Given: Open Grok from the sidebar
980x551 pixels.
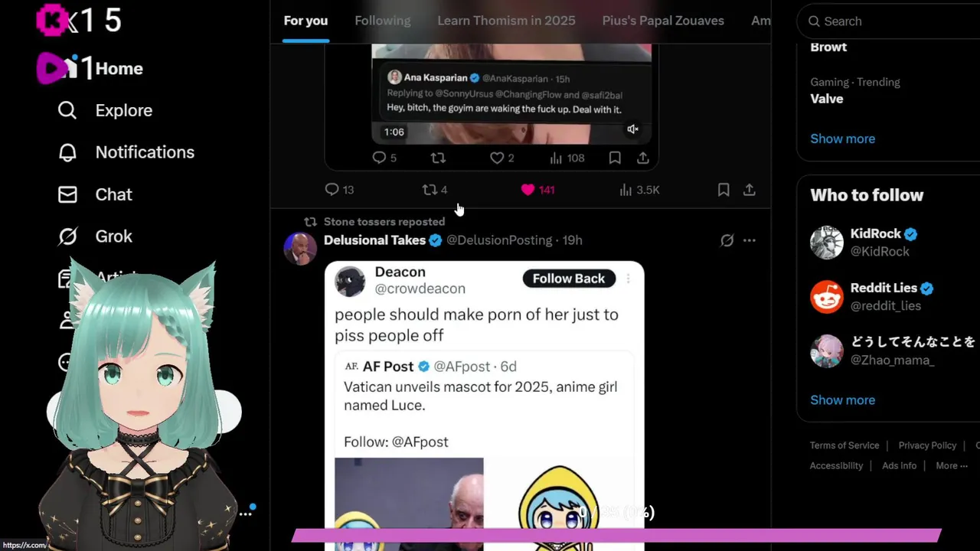Looking at the screenshot, I should 95,236.
